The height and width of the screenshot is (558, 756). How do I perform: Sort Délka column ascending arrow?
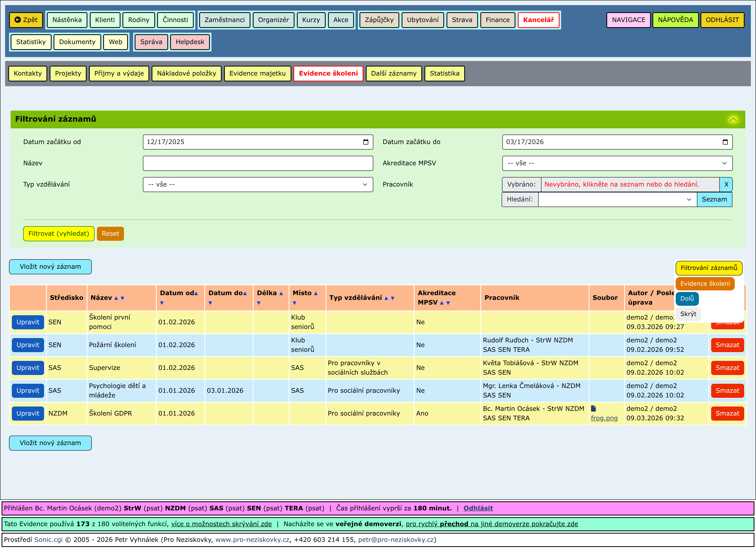point(281,294)
